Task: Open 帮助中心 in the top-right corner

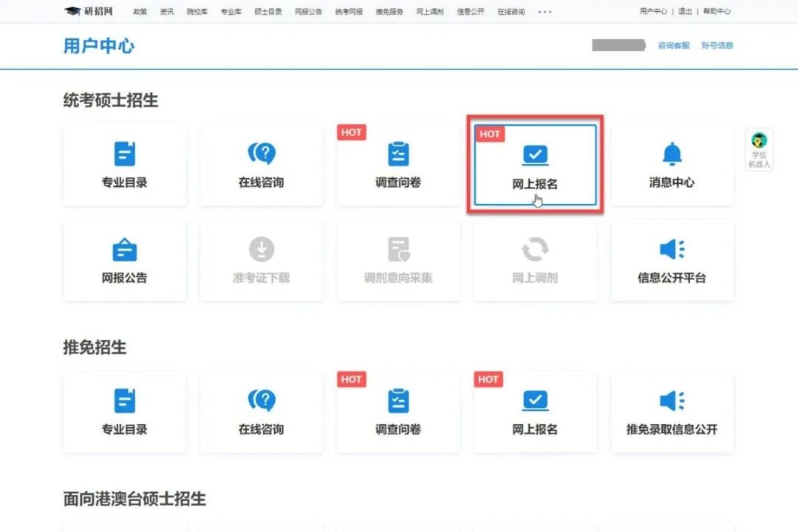Action: [x=717, y=12]
